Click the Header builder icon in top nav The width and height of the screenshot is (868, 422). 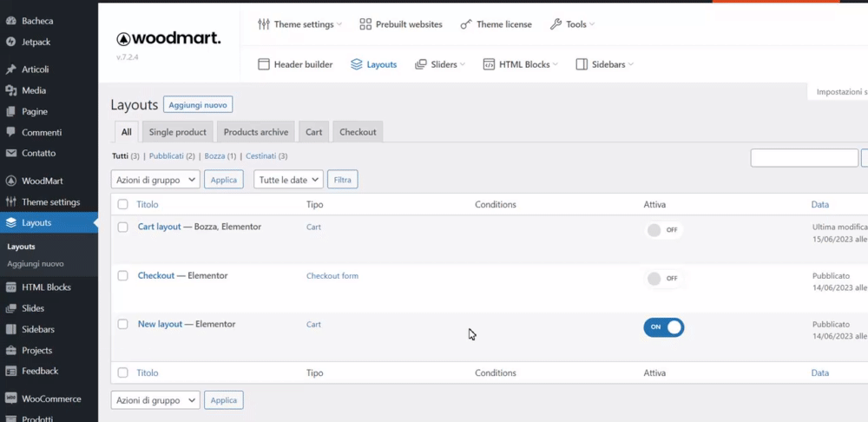tap(264, 64)
